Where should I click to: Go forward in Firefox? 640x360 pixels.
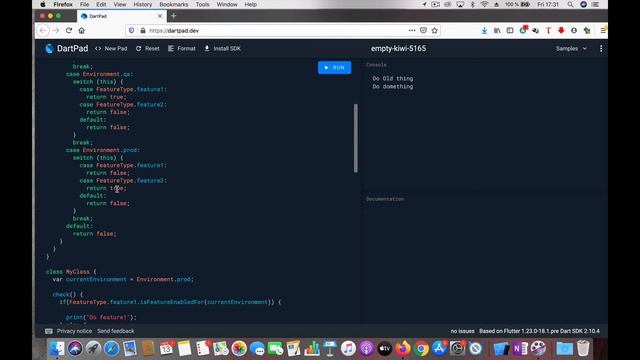coord(56,31)
